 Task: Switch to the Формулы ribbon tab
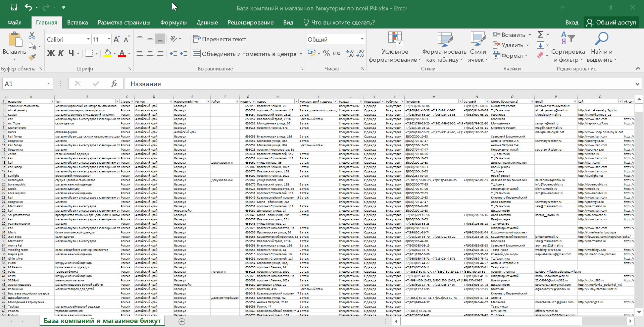tap(173, 22)
